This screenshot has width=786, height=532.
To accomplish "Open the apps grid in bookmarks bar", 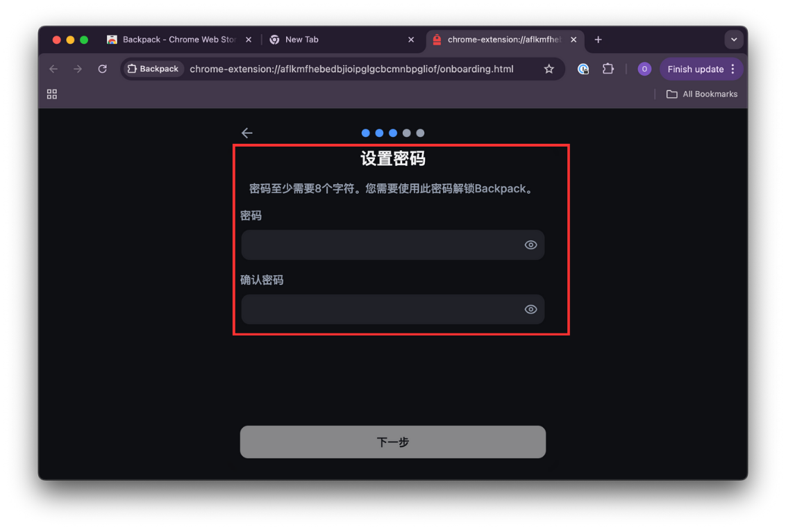I will point(51,94).
